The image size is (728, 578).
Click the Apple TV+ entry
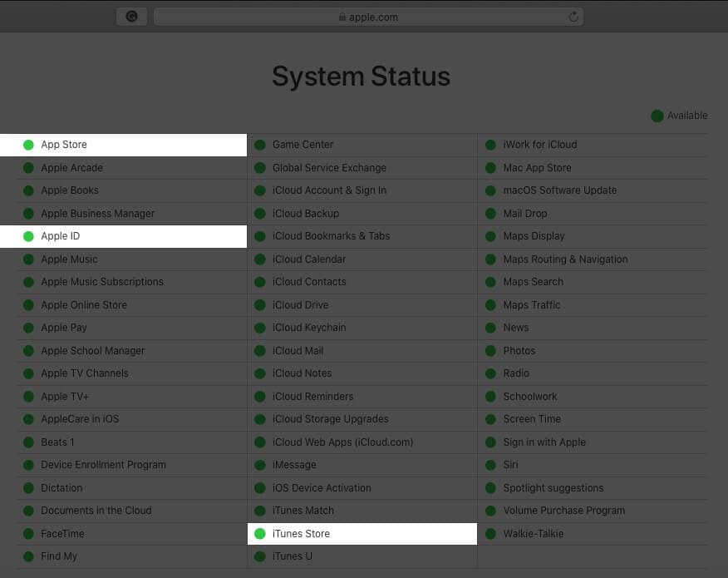pyautogui.click(x=65, y=397)
